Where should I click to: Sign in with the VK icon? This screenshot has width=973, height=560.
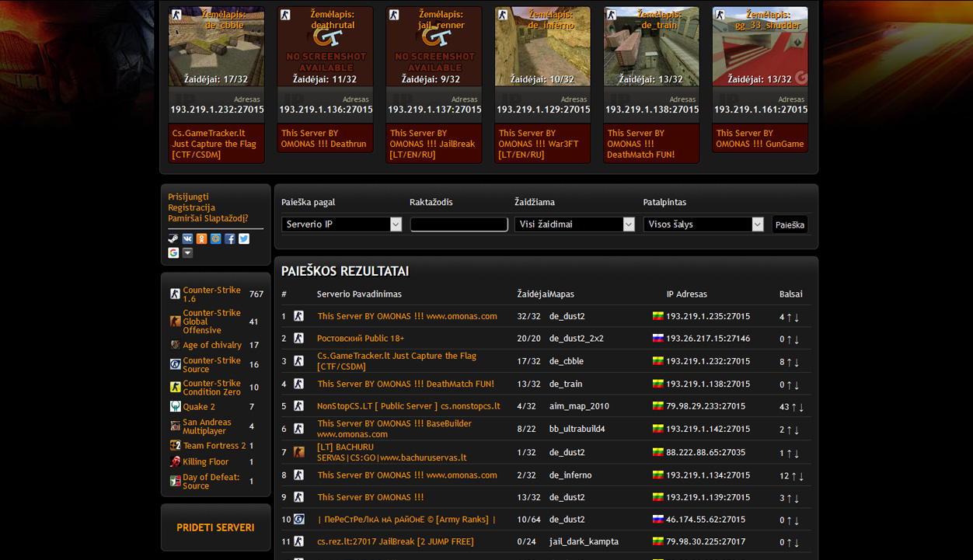[187, 239]
